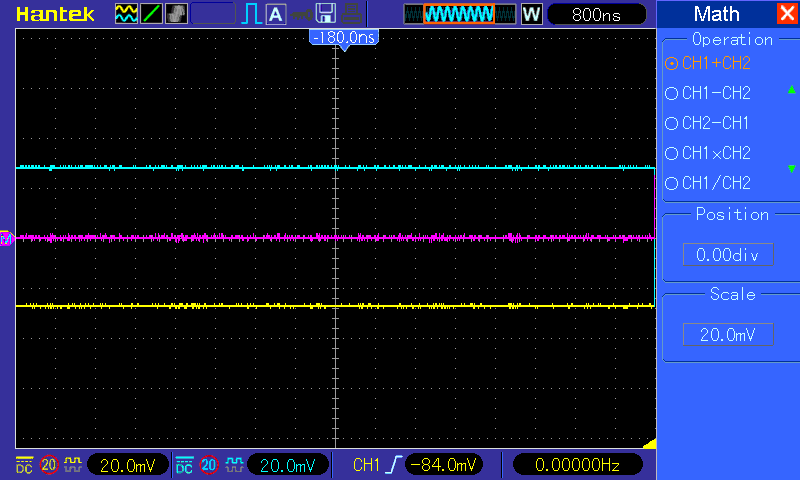Click the Scale 20.0mV field
The width and height of the screenshot is (800, 480).
pyautogui.click(x=728, y=335)
